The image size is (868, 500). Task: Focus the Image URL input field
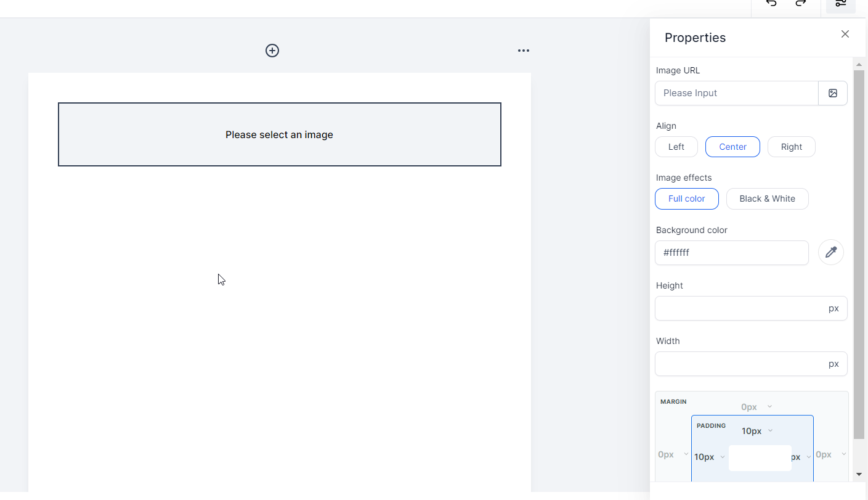coord(737,93)
